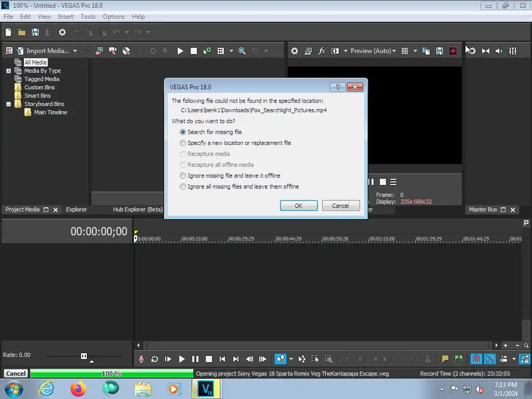Open the Tools menu
532x399 pixels.
click(x=88, y=17)
